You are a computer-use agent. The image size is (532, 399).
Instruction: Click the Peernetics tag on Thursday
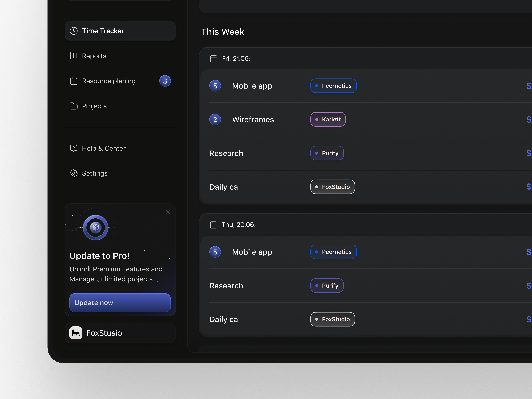pos(333,252)
